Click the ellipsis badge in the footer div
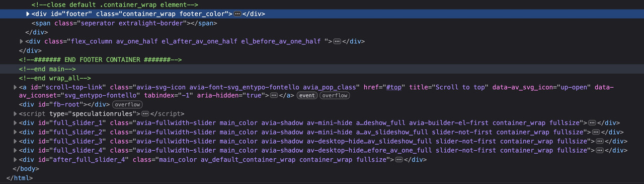 237,14
